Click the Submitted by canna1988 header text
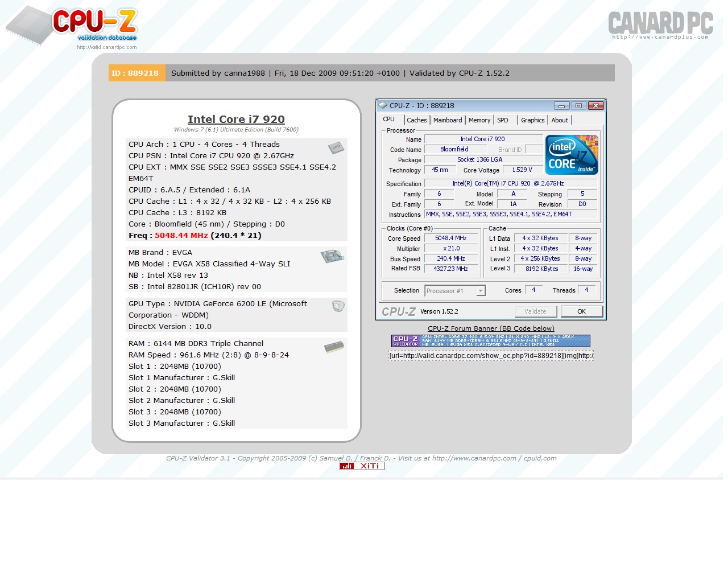The width and height of the screenshot is (728, 584). [218, 73]
